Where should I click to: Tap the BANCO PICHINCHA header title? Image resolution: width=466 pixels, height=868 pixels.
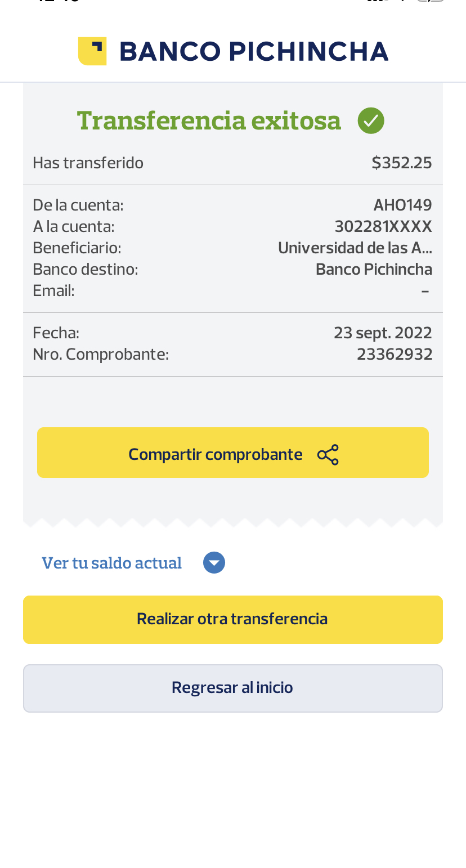(x=254, y=52)
